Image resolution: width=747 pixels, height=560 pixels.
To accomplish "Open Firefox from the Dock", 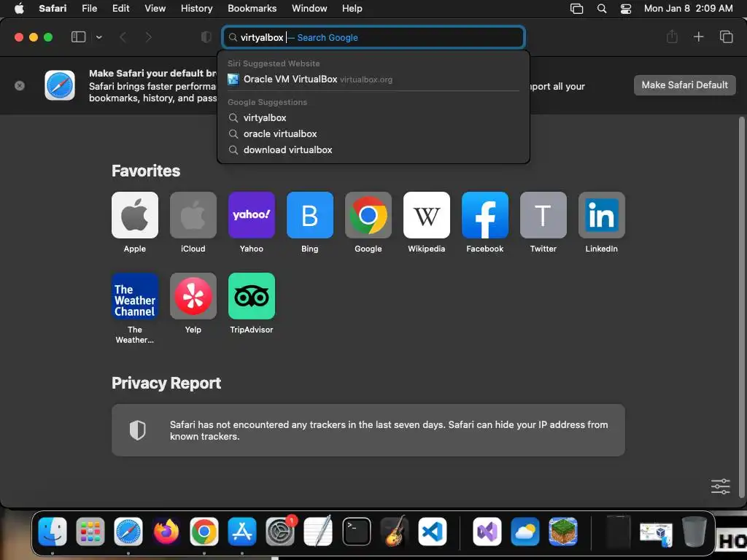I will tap(166, 532).
